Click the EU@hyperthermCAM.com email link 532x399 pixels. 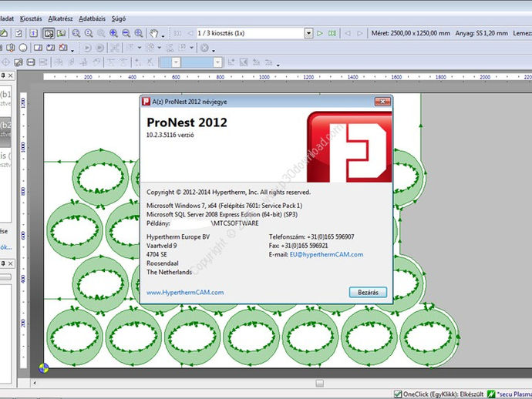(326, 255)
